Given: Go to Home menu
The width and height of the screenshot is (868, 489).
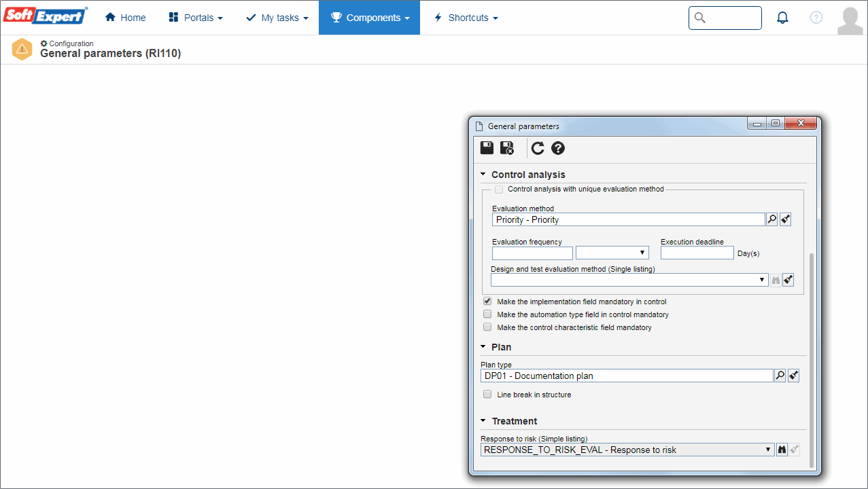Looking at the screenshot, I should point(126,18).
